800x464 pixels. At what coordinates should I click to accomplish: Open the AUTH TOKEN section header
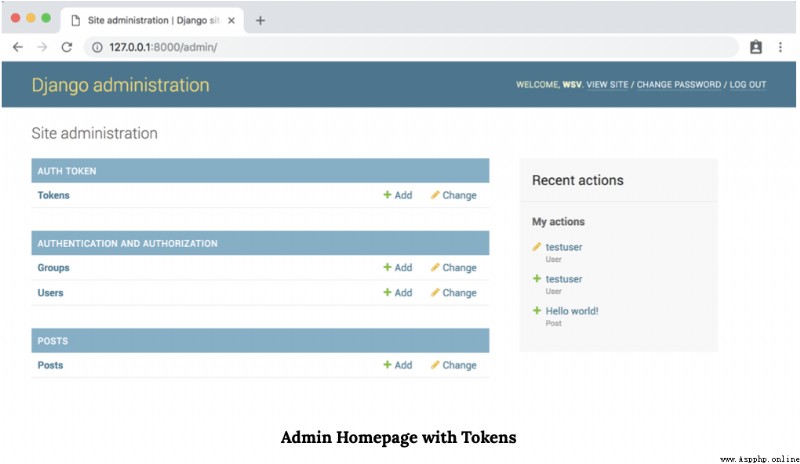click(67, 171)
